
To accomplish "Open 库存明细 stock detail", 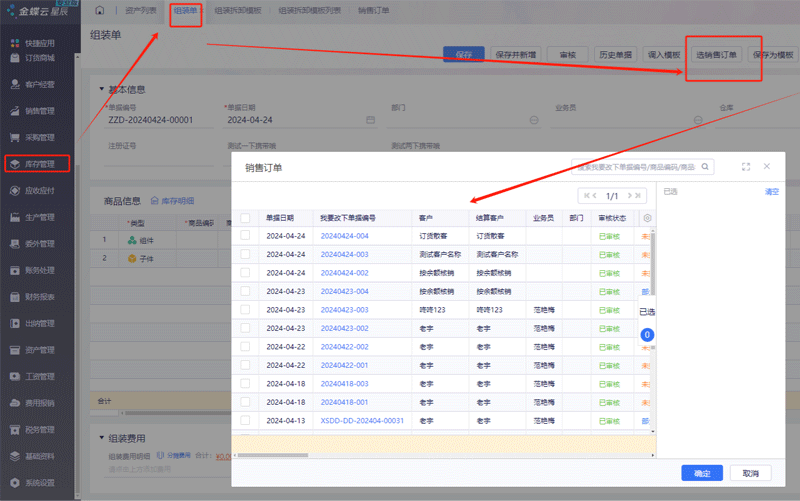I will click(x=172, y=201).
